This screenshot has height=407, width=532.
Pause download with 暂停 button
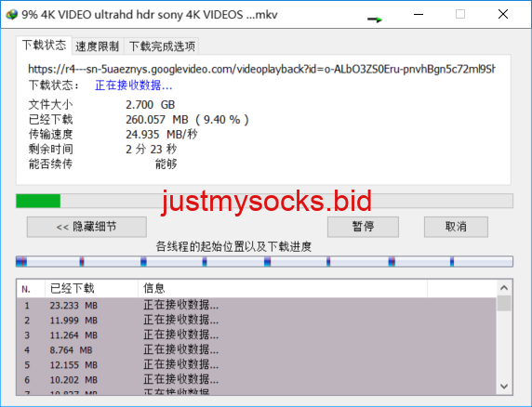(363, 227)
